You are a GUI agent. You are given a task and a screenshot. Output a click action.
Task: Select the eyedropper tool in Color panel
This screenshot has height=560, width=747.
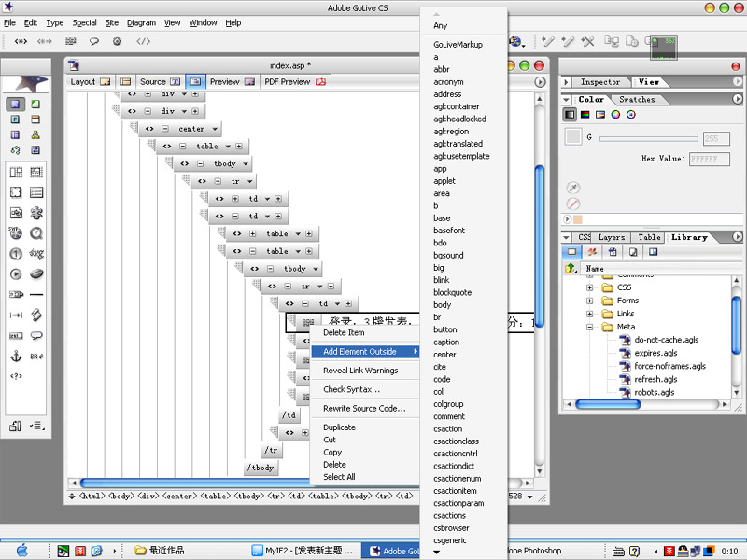pos(573,188)
